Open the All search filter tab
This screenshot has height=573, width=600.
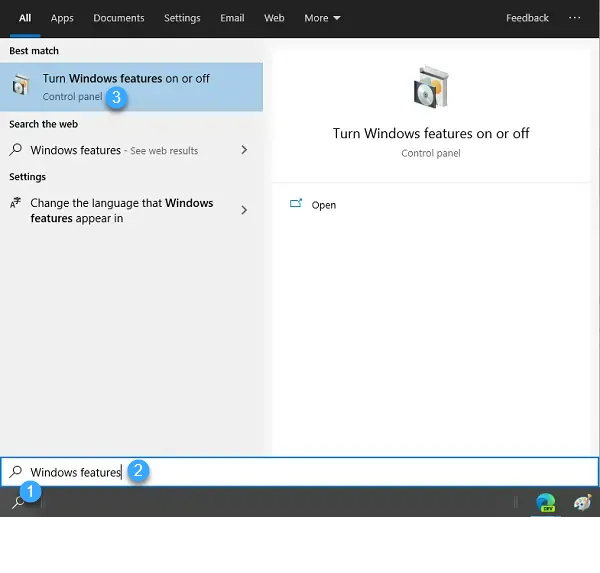25,18
